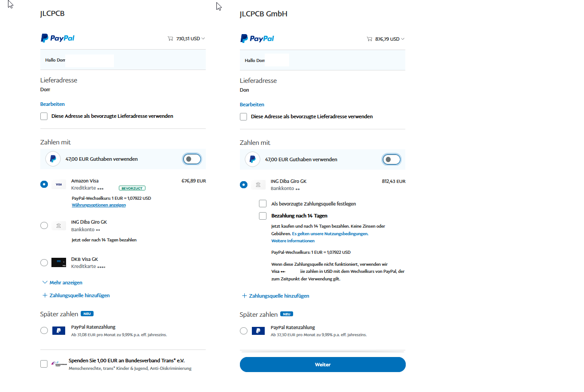
Task: Click the shopping cart icon next to 876,79 USD
Action: click(x=369, y=39)
